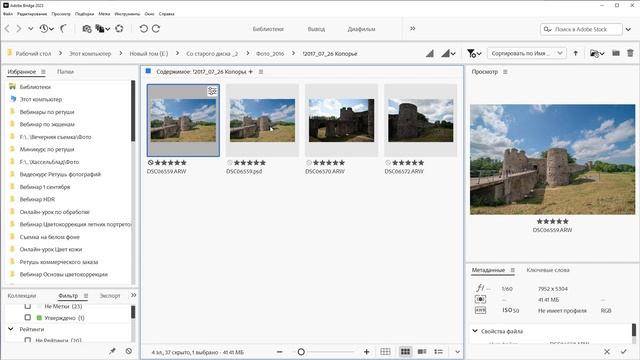
Task: Expand the navigation history dropdown arrow
Action: point(31,29)
